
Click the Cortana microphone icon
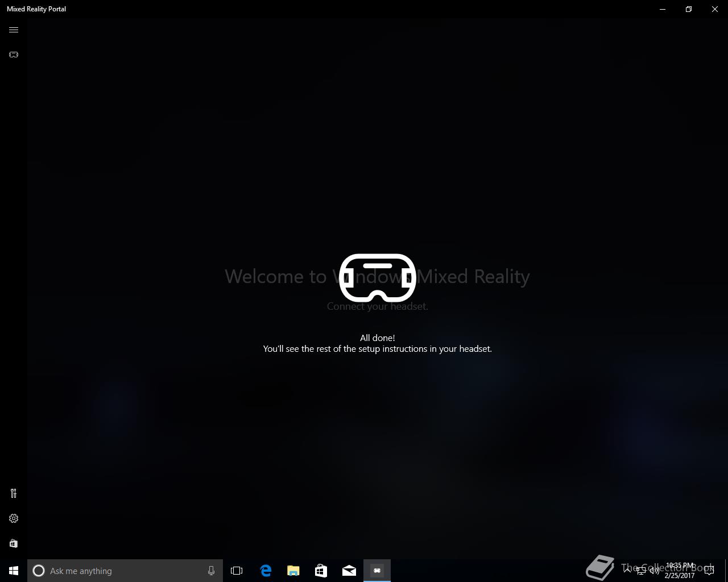[x=211, y=571]
